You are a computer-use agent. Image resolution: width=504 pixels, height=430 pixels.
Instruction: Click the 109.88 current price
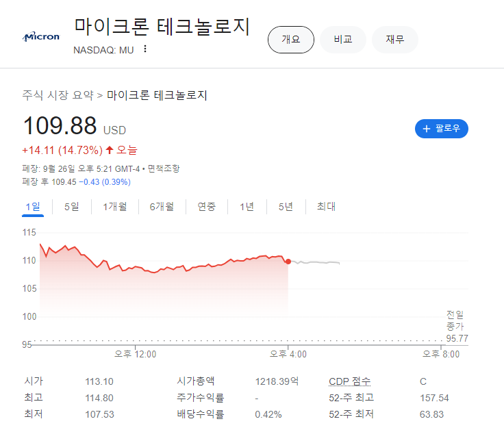(x=60, y=126)
